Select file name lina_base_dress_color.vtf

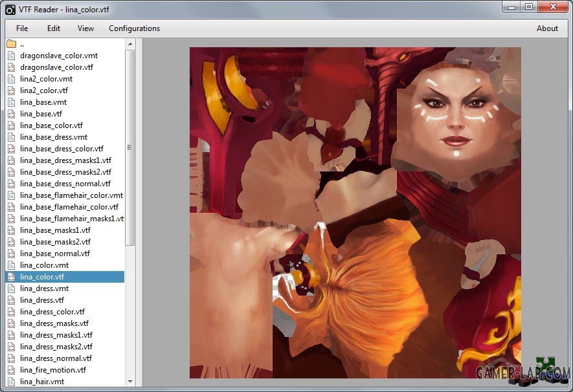click(x=62, y=149)
